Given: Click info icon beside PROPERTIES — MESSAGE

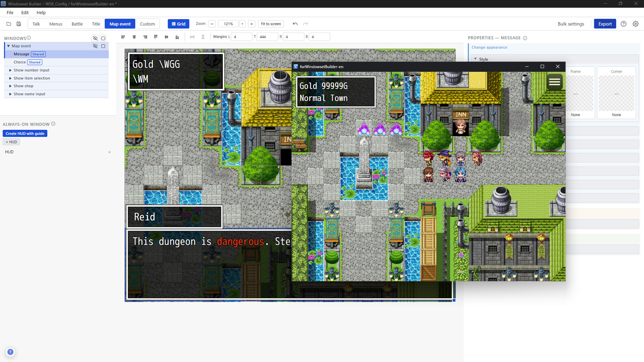Looking at the screenshot, I should (525, 38).
